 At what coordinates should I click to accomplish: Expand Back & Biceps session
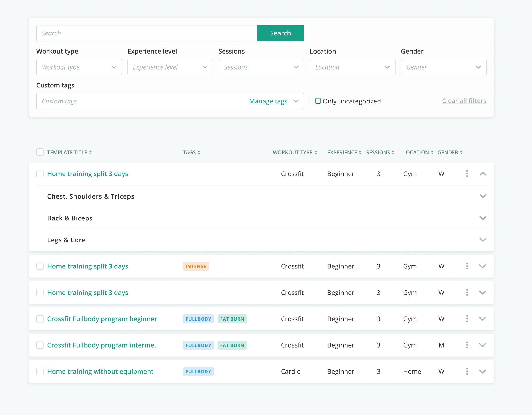[483, 218]
